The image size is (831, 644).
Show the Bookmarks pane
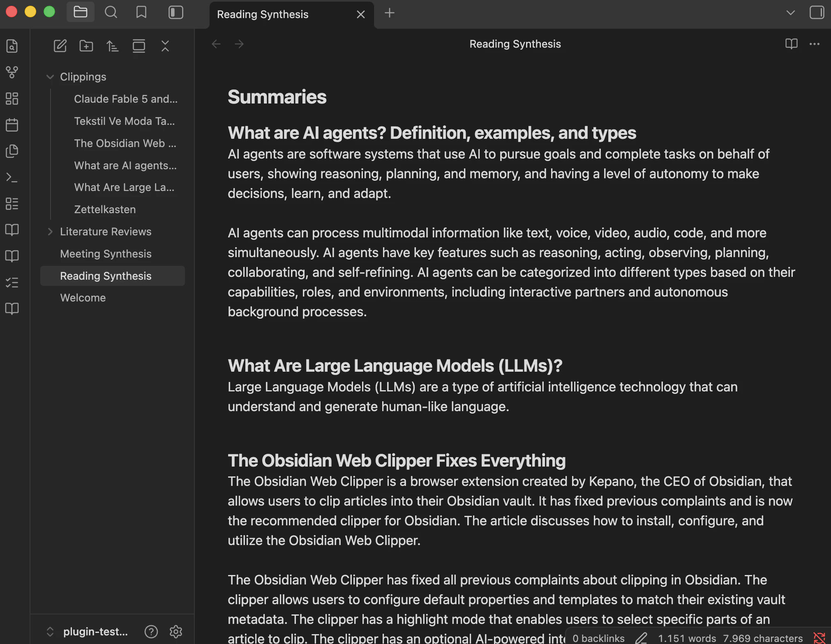(141, 12)
